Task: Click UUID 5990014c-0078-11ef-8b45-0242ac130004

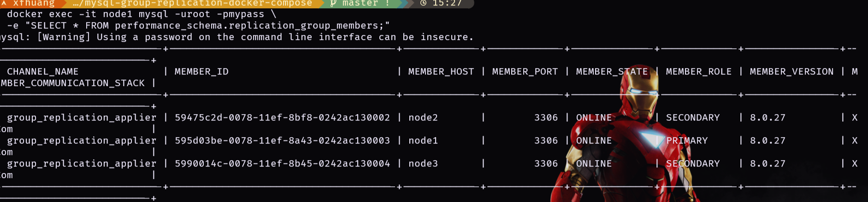Action: tap(282, 164)
